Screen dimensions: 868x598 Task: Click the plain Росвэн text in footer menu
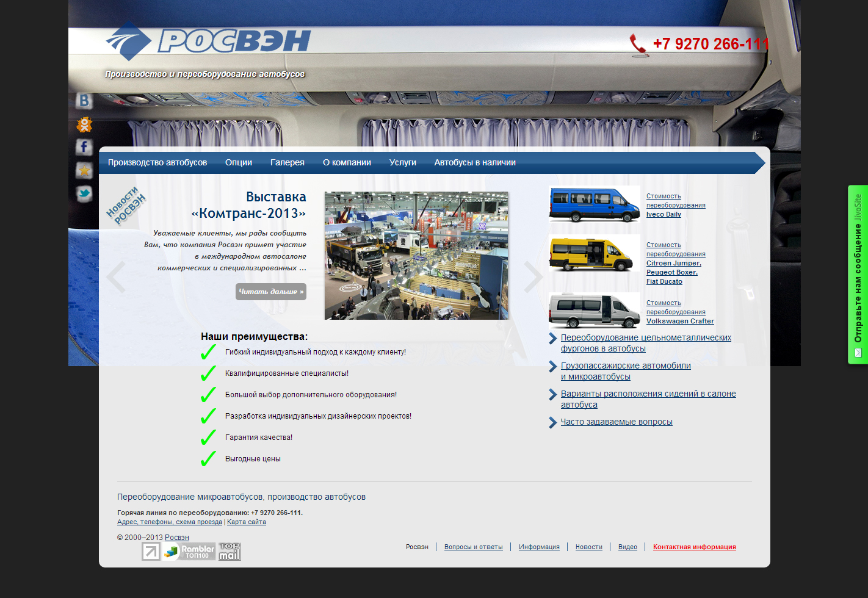point(417,547)
